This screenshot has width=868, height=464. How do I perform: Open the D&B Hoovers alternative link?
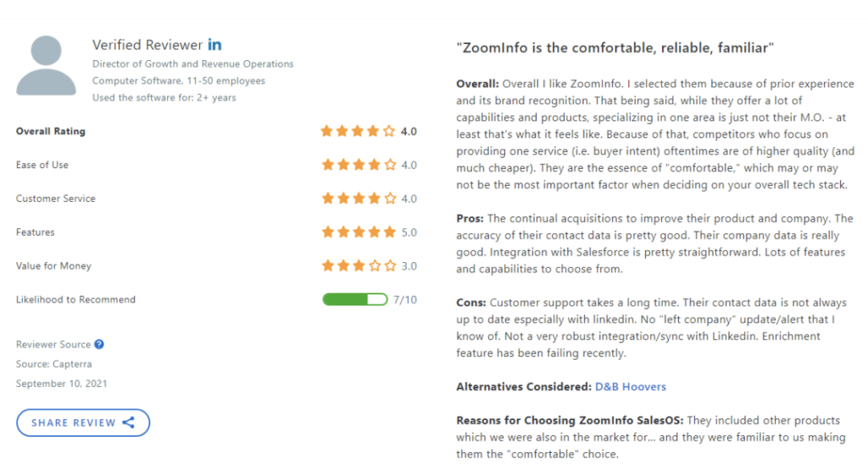631,387
